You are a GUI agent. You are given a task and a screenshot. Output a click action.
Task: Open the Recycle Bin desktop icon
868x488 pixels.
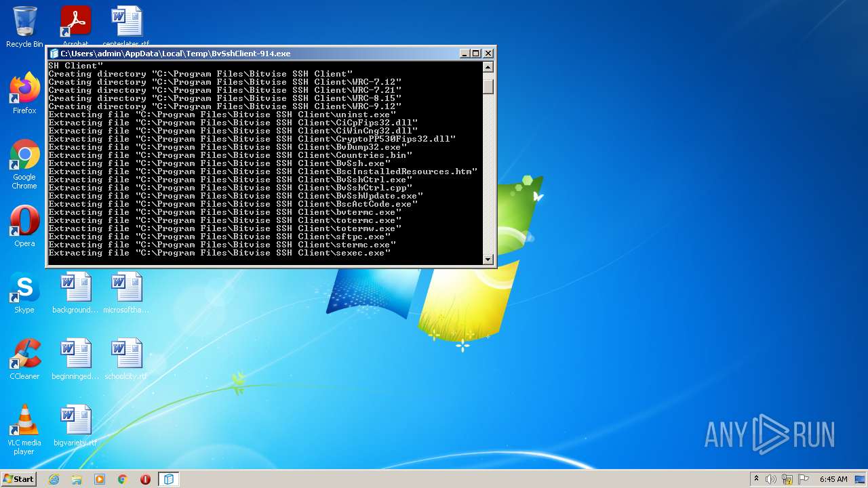[x=24, y=26]
